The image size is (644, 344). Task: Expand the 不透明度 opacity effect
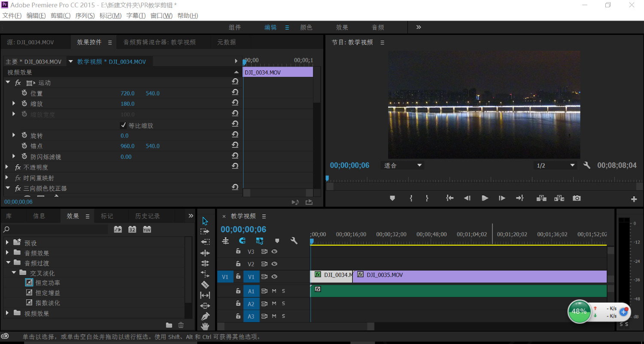[7, 167]
